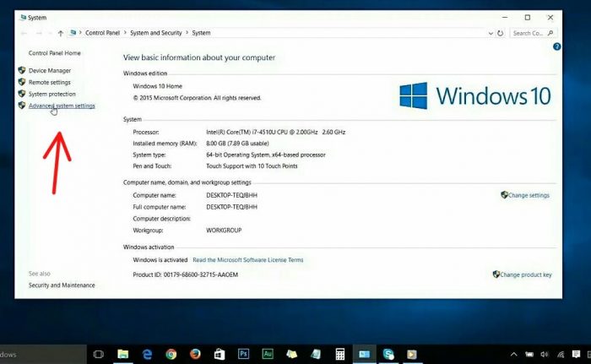Select the computer name DESKTOP-TEQJBHH value
Image resolution: width=591 pixels, height=364 pixels.
(x=232, y=195)
